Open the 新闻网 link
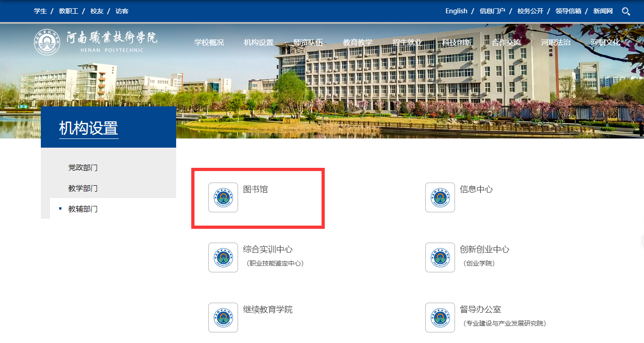 pos(603,11)
